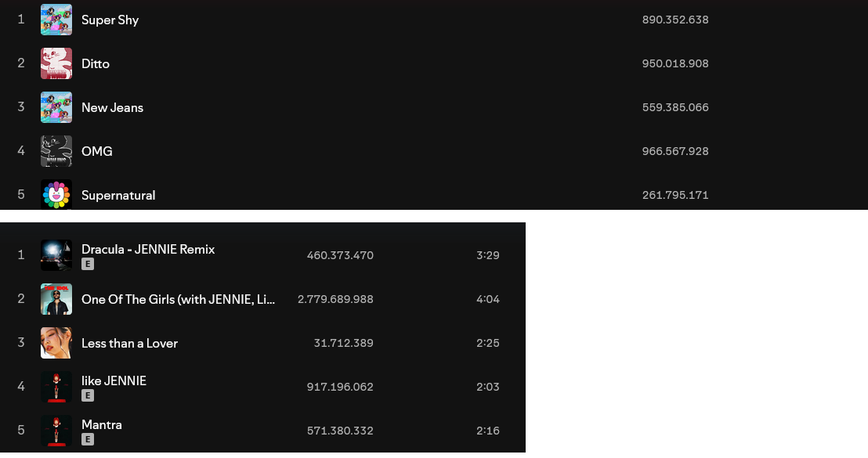
Task: Click the OMG album artwork
Action: (56, 151)
